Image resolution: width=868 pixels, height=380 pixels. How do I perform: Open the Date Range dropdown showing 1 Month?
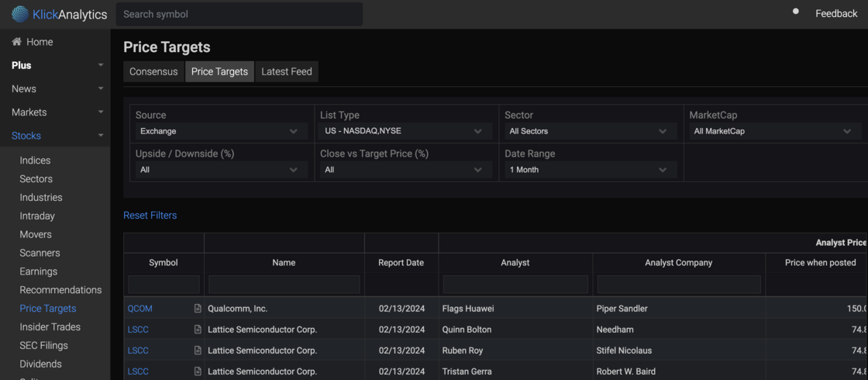(591, 170)
